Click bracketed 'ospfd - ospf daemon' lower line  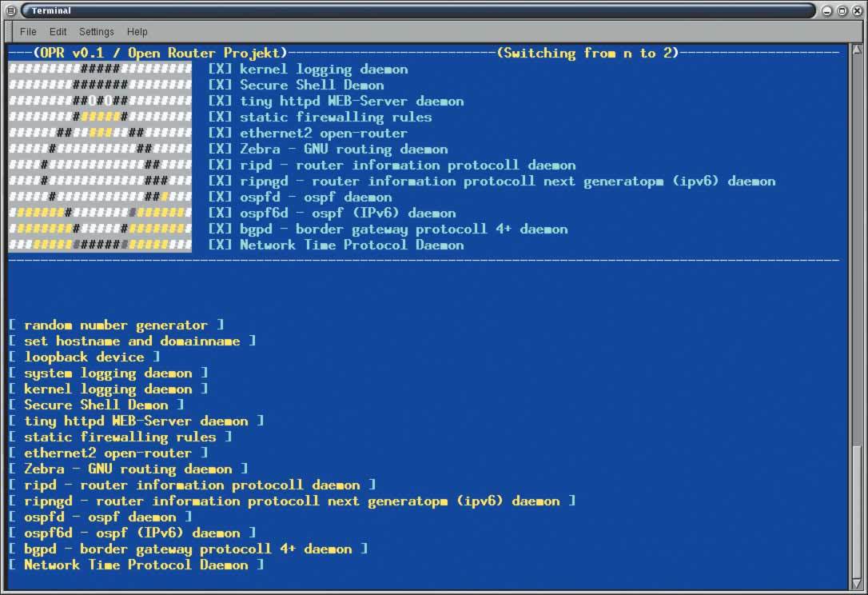pos(100,517)
